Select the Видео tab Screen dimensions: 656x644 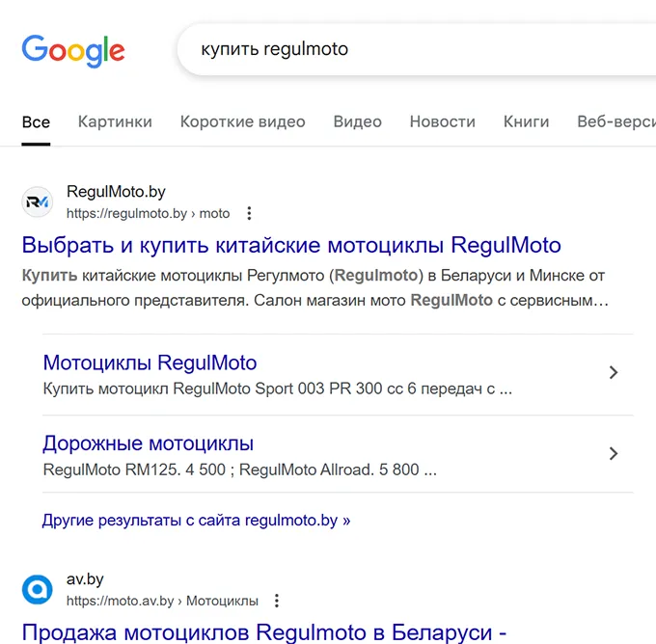pos(357,121)
